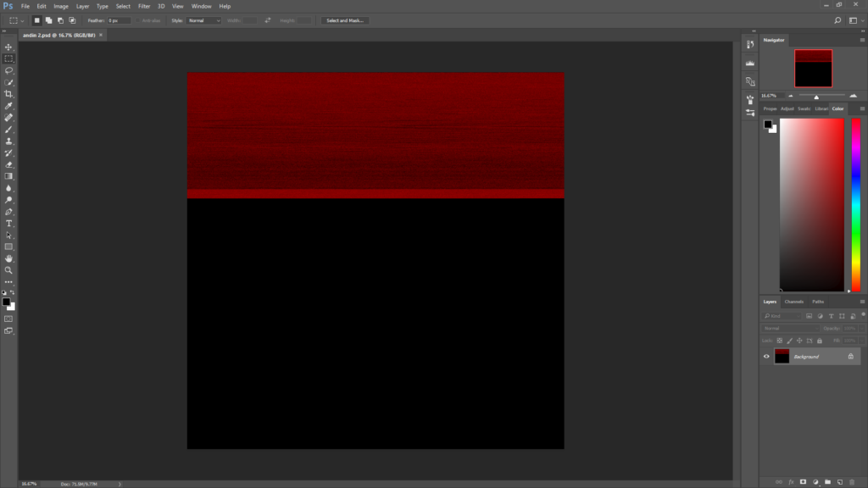
Task: Open the Opacity dropdown arrow
Action: click(x=862, y=328)
